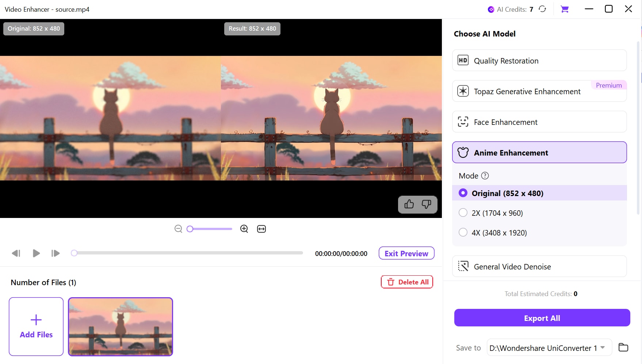This screenshot has width=642, height=364.
Task: Click the Premium badge
Action: tap(609, 85)
